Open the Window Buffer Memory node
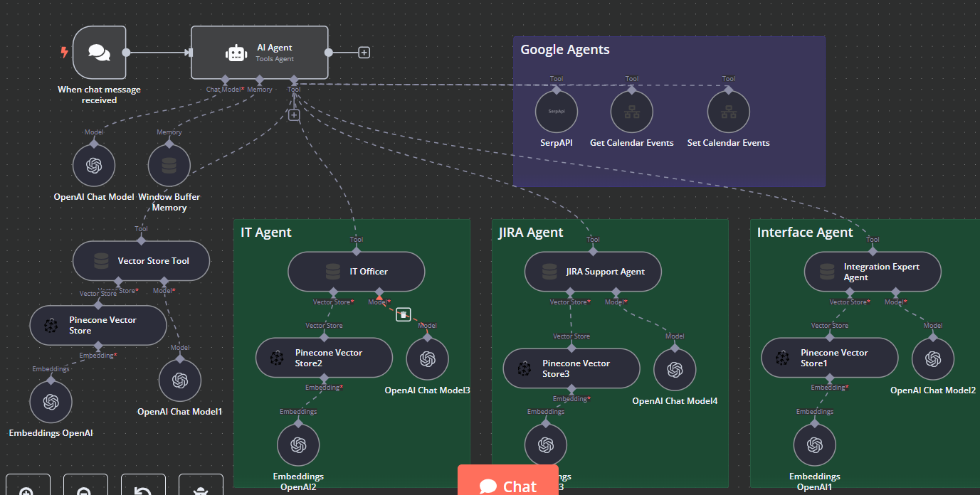This screenshot has height=495, width=980. click(x=169, y=166)
